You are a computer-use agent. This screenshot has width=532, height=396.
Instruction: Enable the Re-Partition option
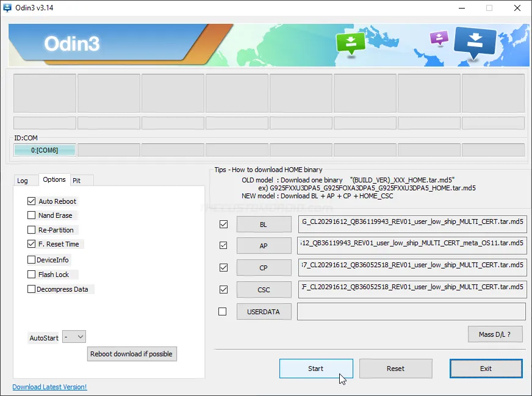coord(32,230)
